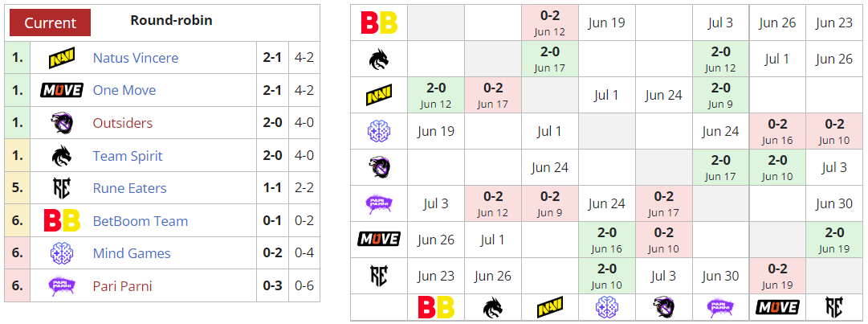
Task: Click the Natus Vincere logo in standings
Action: (x=62, y=58)
